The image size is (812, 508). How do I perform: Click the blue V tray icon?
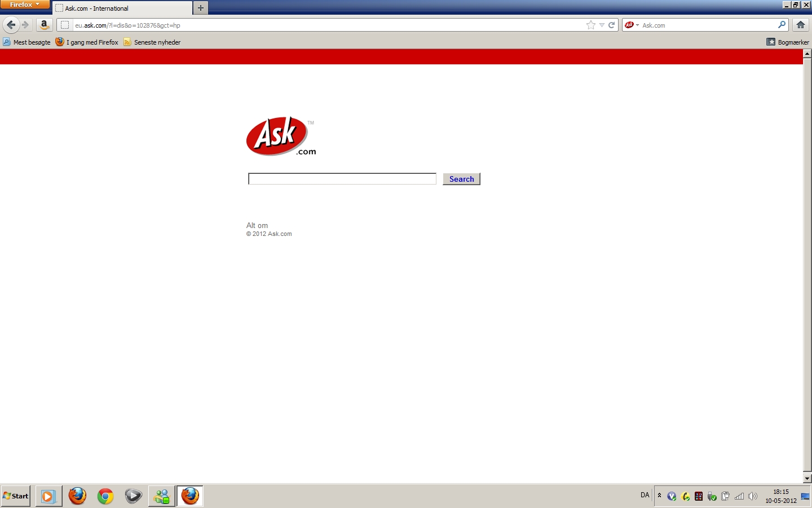[x=672, y=496]
